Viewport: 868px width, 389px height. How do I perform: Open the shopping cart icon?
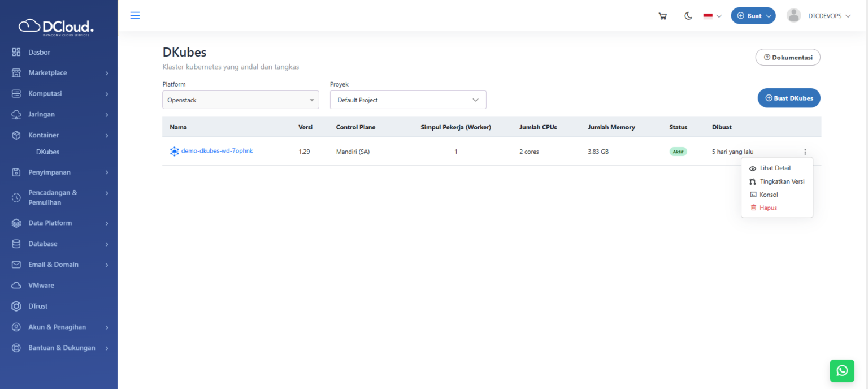pyautogui.click(x=663, y=16)
